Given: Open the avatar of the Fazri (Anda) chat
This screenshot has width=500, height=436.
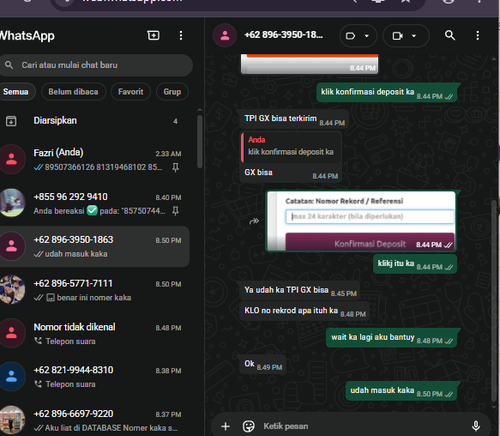Looking at the screenshot, I should 12,159.
